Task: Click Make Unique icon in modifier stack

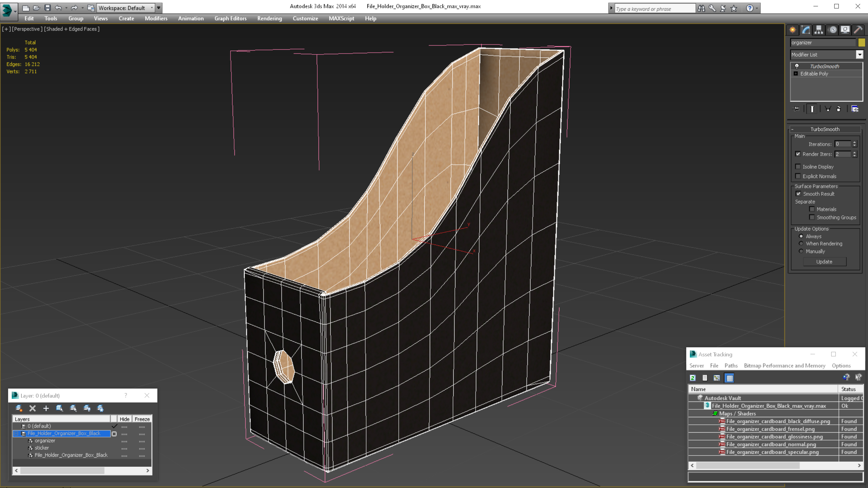Action: pos(828,109)
